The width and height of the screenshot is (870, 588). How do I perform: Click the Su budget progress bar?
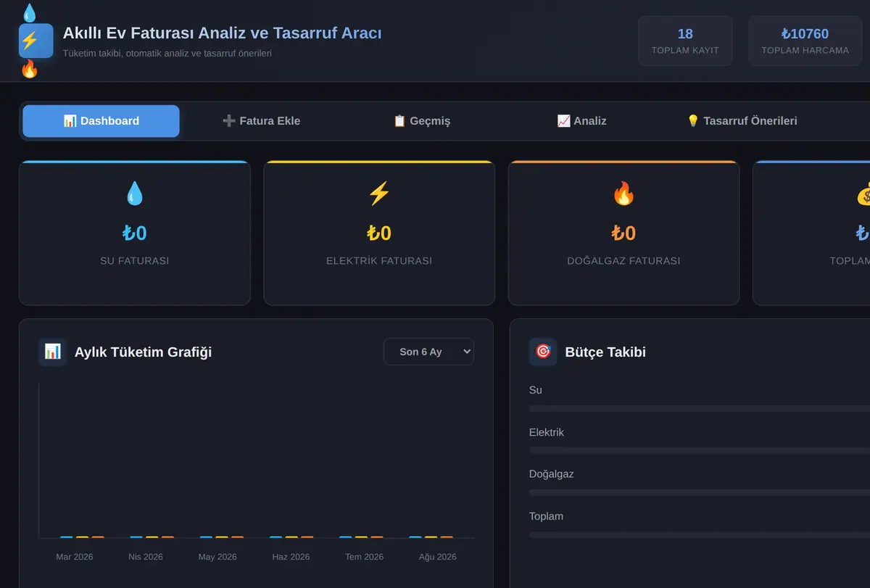[700, 408]
